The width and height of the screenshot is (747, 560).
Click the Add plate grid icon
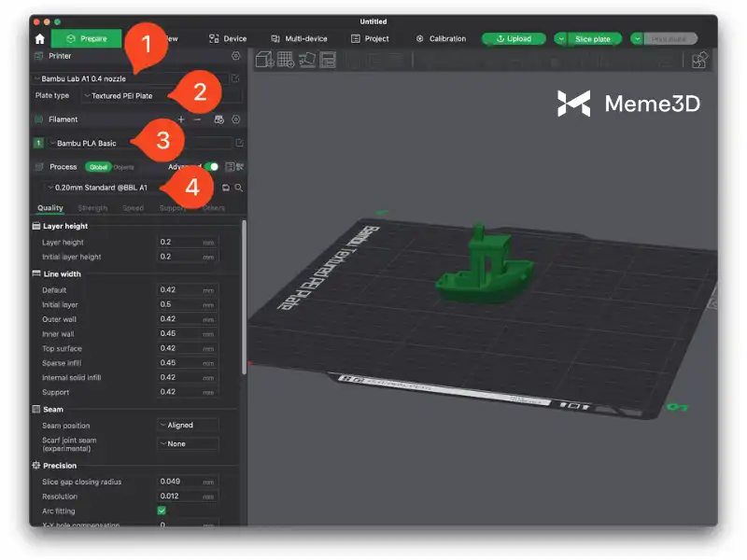286,60
